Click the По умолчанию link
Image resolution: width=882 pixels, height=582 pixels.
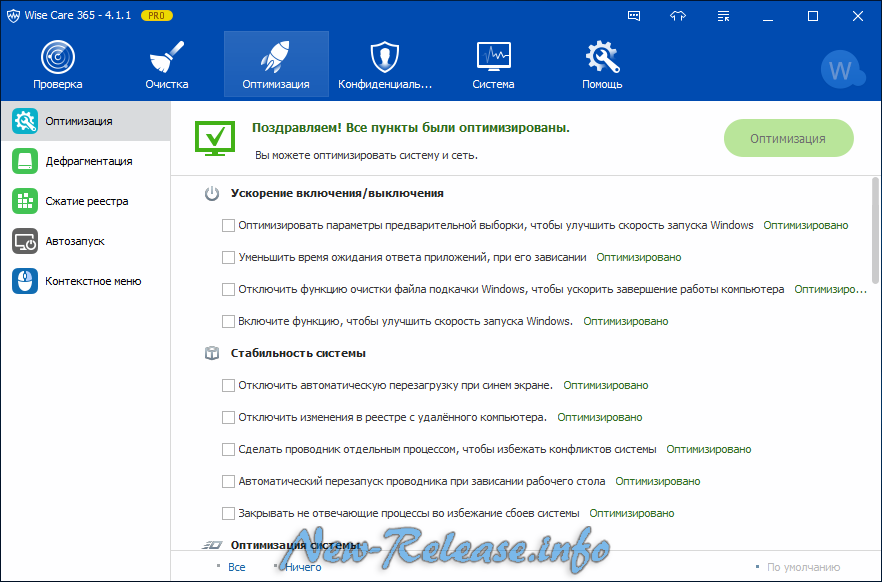[x=803, y=567]
